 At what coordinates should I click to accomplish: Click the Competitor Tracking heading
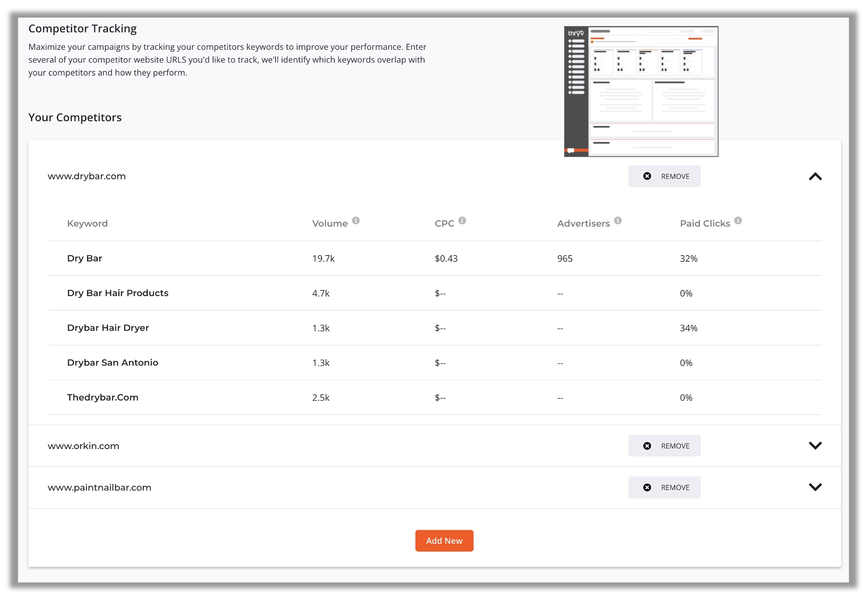tap(83, 29)
